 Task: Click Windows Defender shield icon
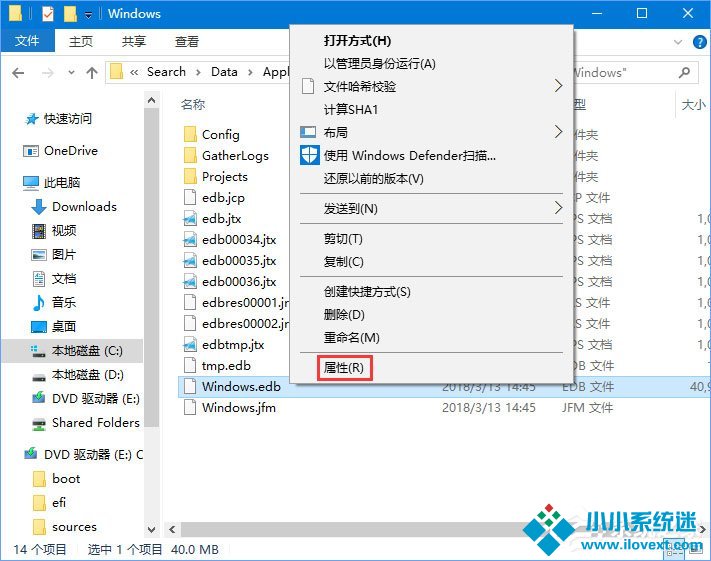coord(310,155)
